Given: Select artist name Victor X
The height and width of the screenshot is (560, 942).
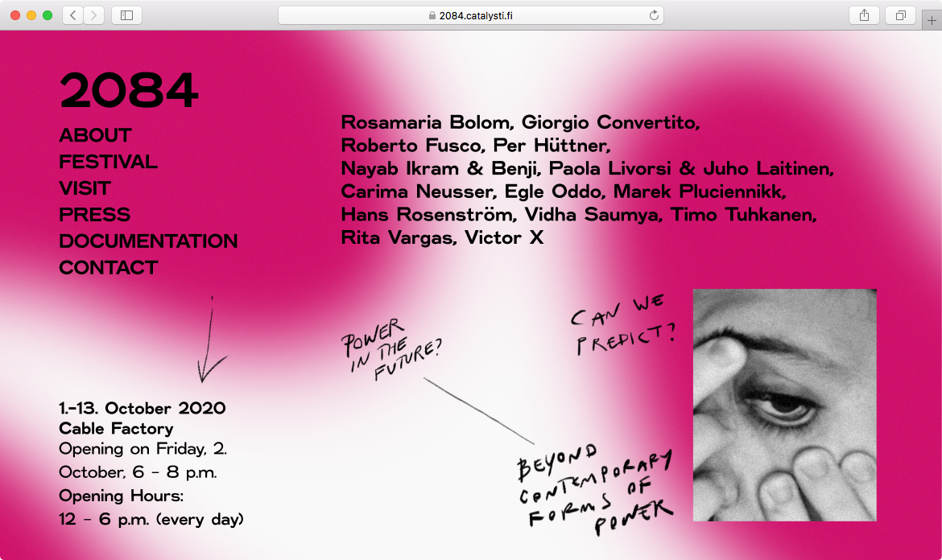Looking at the screenshot, I should (504, 237).
